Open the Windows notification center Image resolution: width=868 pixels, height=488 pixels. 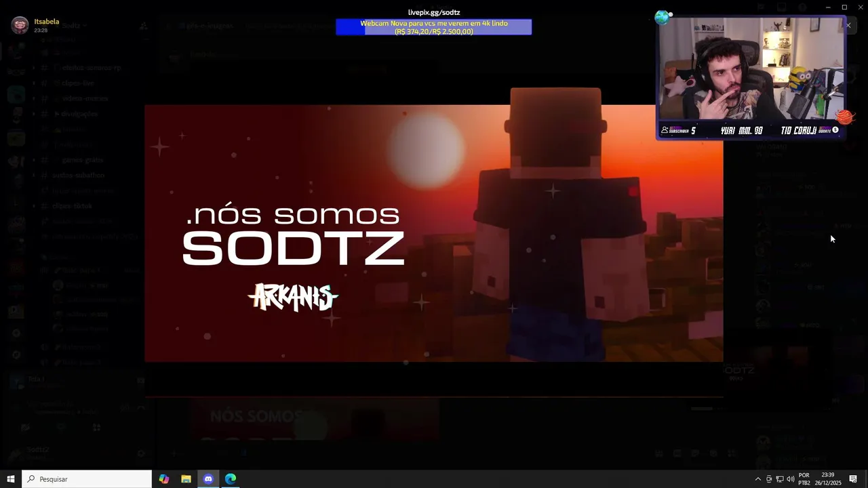[x=853, y=479]
